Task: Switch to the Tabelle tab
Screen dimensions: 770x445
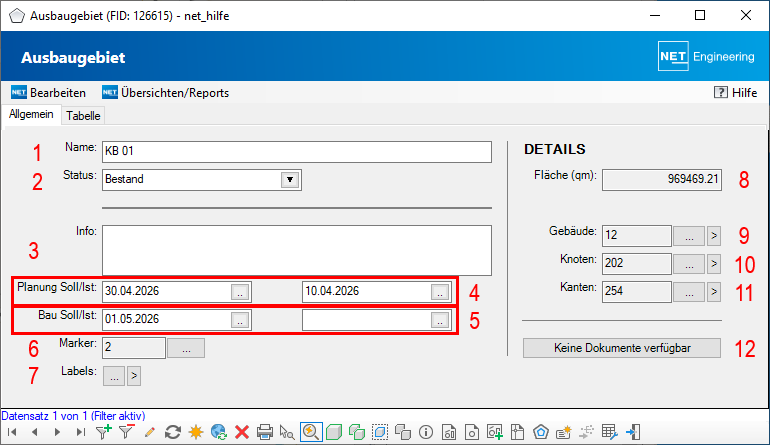Action: pyautogui.click(x=83, y=116)
